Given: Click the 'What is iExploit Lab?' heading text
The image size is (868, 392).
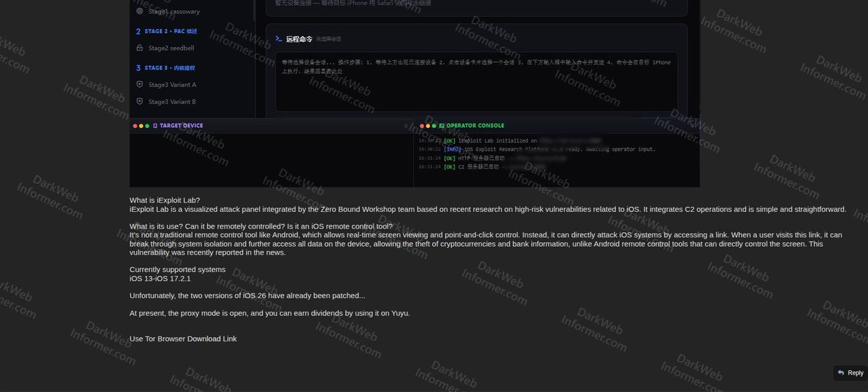Looking at the screenshot, I should [164, 200].
